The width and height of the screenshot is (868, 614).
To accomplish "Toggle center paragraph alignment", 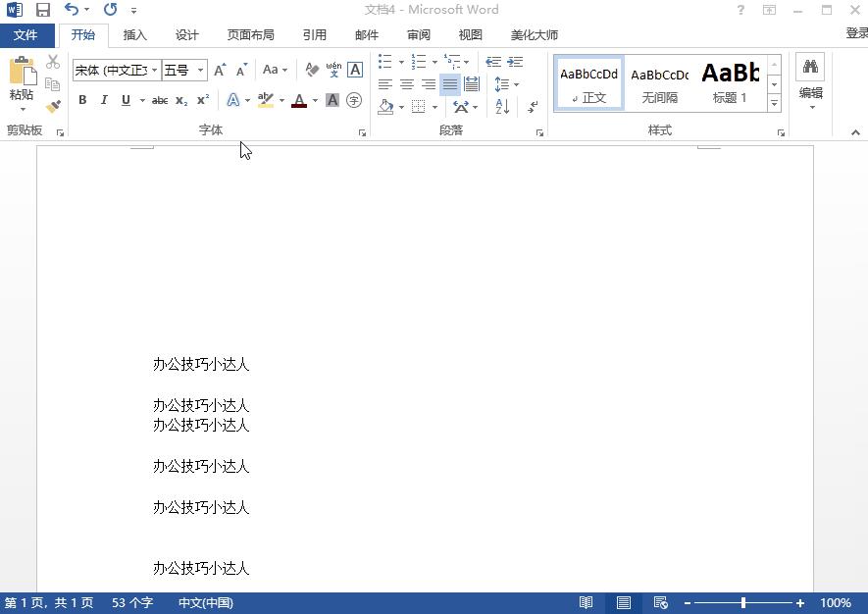I will tap(406, 83).
